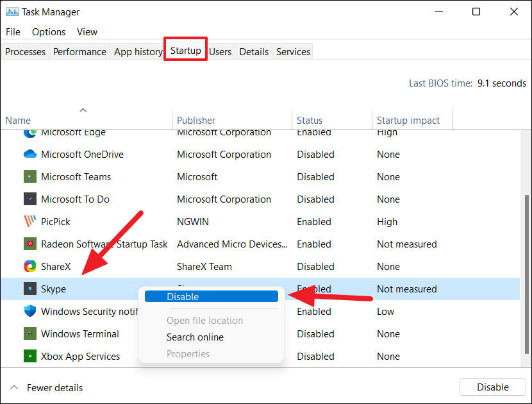Click the Low startup impact value
The image size is (532, 404).
385,311
